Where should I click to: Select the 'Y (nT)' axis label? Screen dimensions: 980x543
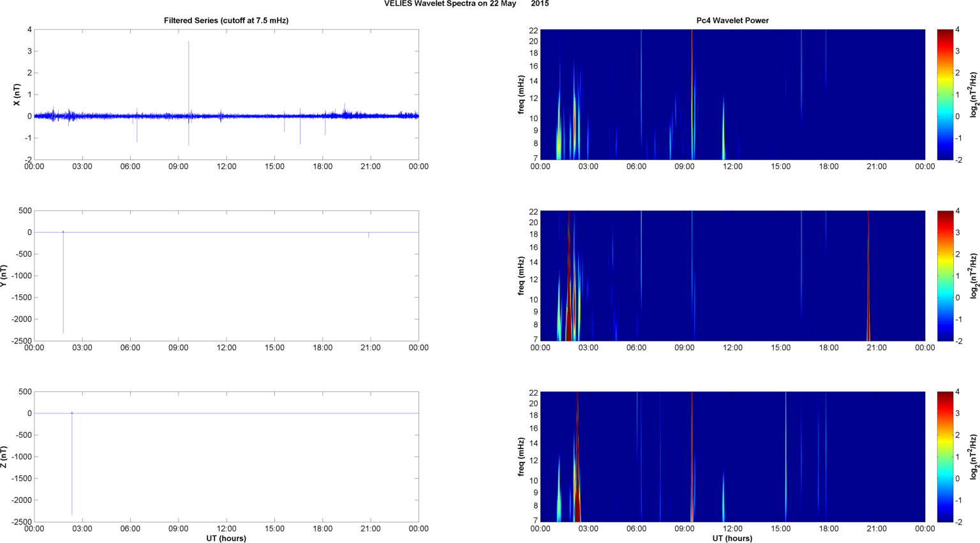4,276
